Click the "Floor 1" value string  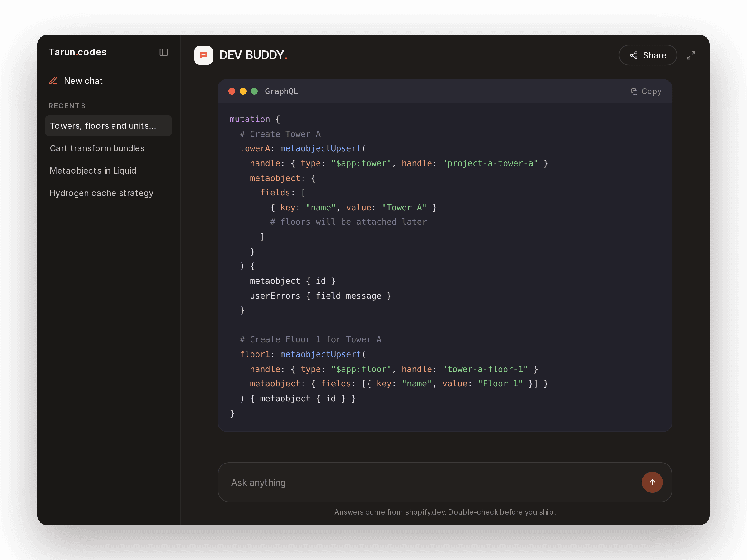500,384
